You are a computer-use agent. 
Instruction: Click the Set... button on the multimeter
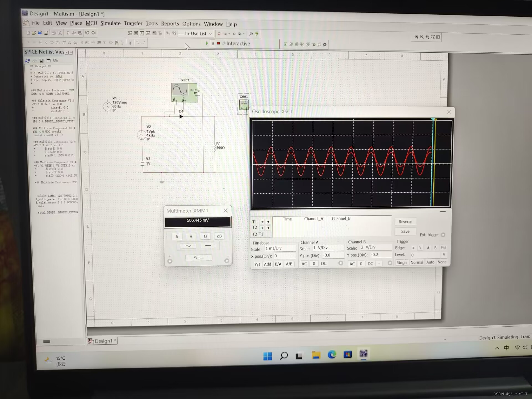pyautogui.click(x=198, y=258)
